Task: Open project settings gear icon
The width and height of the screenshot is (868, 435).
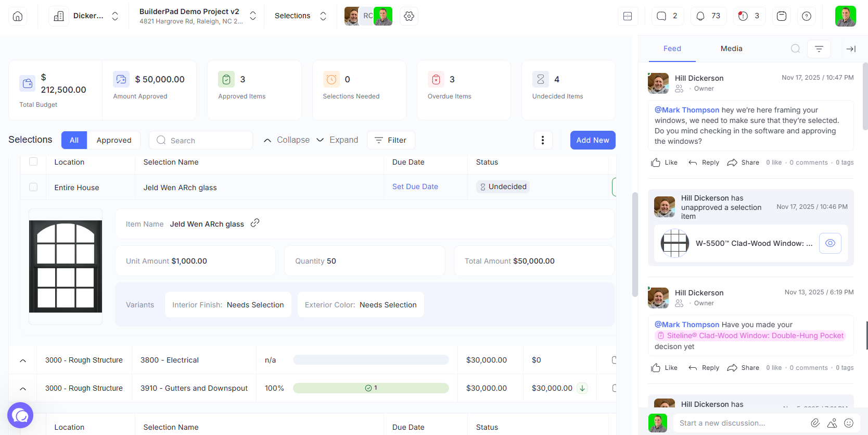Action: [409, 16]
